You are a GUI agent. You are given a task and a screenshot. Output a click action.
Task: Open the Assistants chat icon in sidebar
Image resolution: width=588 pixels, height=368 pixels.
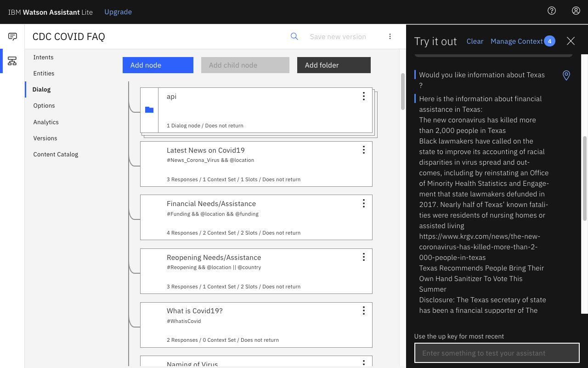point(12,37)
